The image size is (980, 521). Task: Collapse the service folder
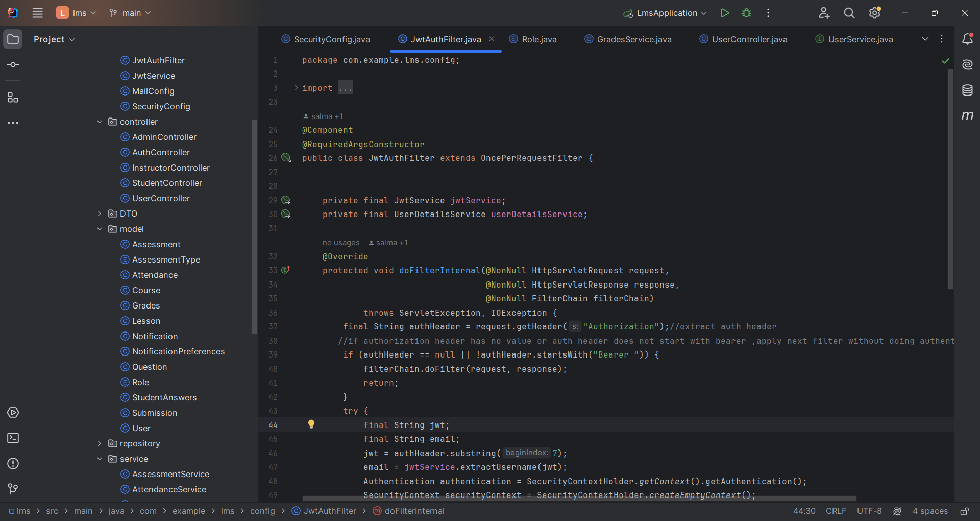[100, 459]
